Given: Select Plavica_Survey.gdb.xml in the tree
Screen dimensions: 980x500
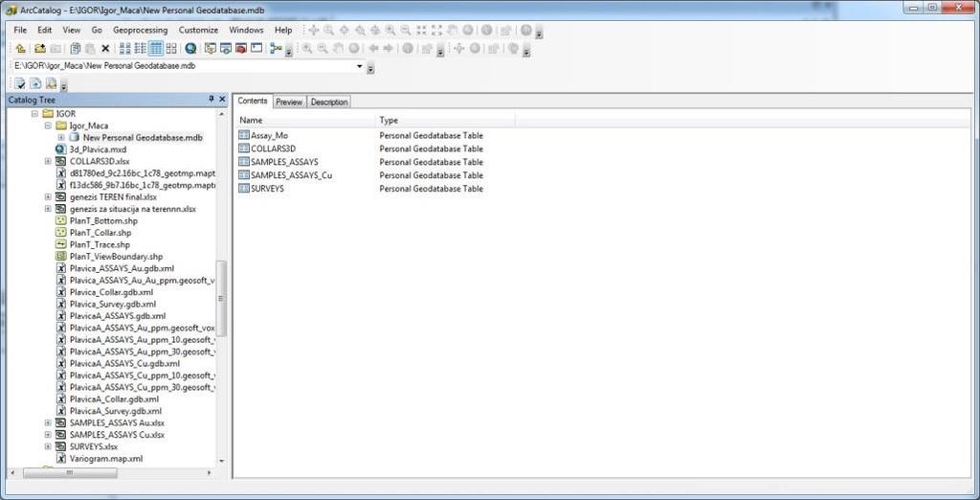Looking at the screenshot, I should tap(113, 305).
